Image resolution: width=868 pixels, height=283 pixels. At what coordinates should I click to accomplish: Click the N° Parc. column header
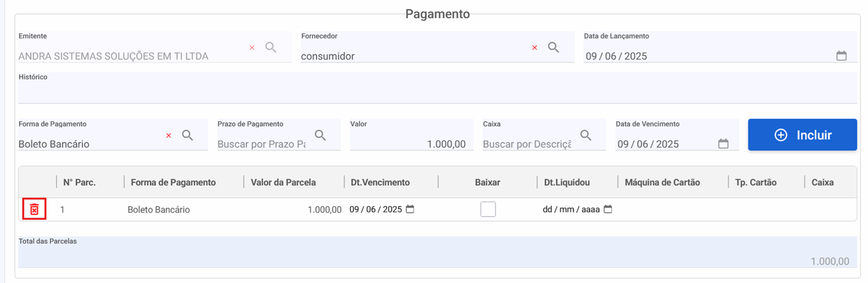pos(80,182)
